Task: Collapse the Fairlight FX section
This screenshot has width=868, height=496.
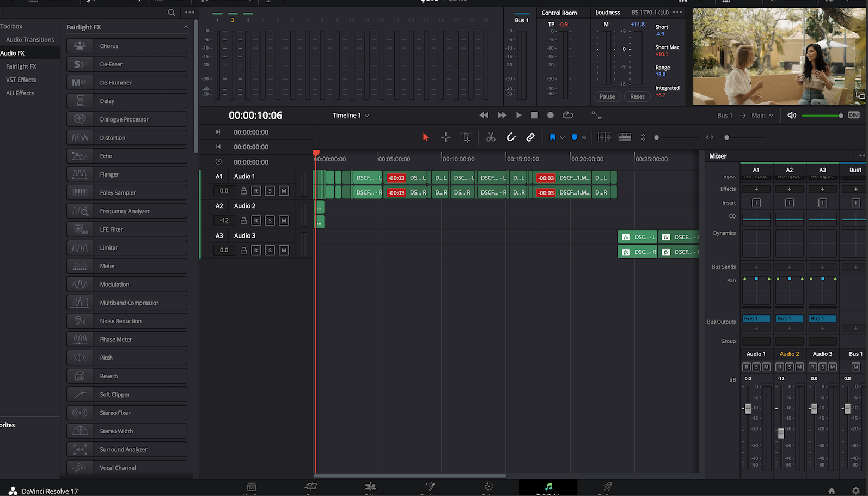Action: (x=186, y=27)
